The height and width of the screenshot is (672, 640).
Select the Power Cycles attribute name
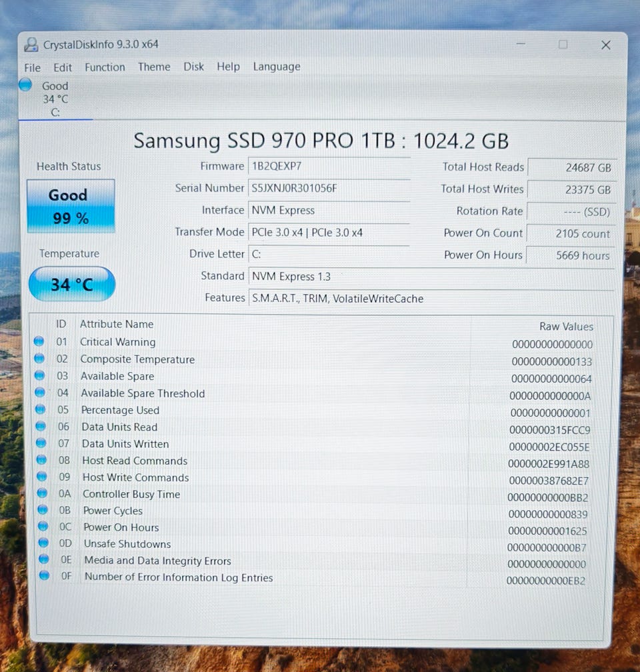tap(113, 511)
